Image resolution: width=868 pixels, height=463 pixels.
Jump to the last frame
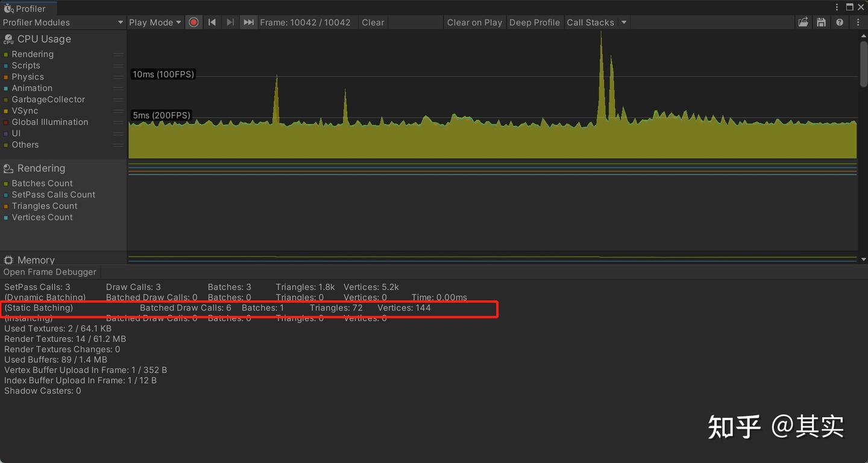click(248, 22)
